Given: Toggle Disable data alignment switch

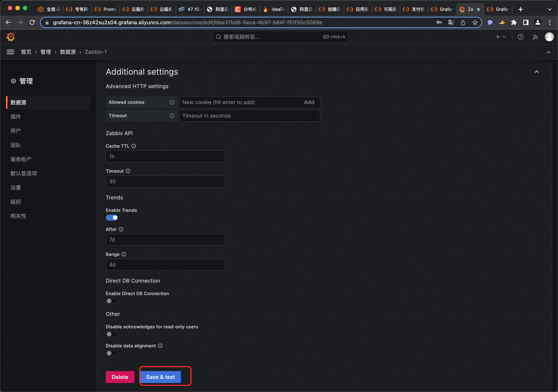Looking at the screenshot, I should (112, 353).
